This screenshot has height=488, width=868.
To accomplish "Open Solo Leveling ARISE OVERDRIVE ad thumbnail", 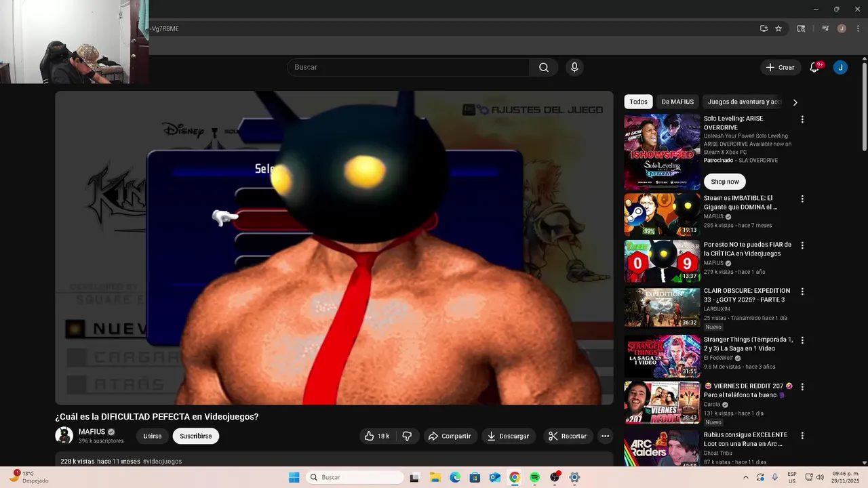I will tap(662, 152).
